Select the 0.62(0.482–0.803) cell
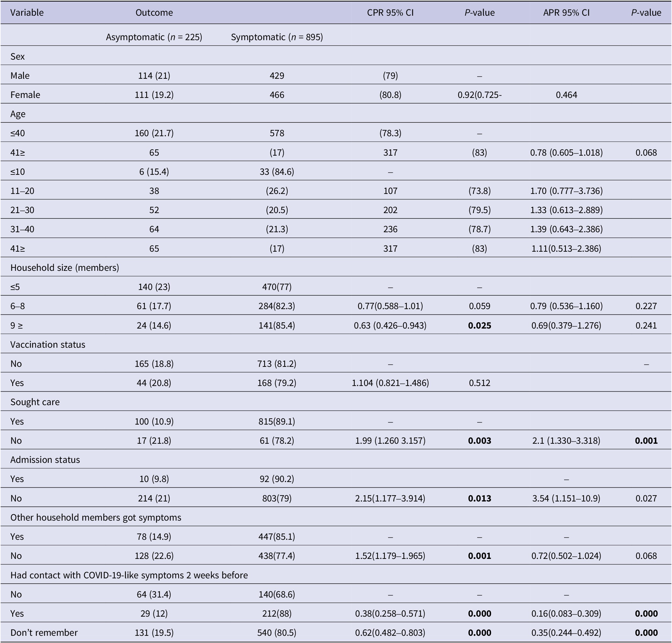 coord(390,632)
